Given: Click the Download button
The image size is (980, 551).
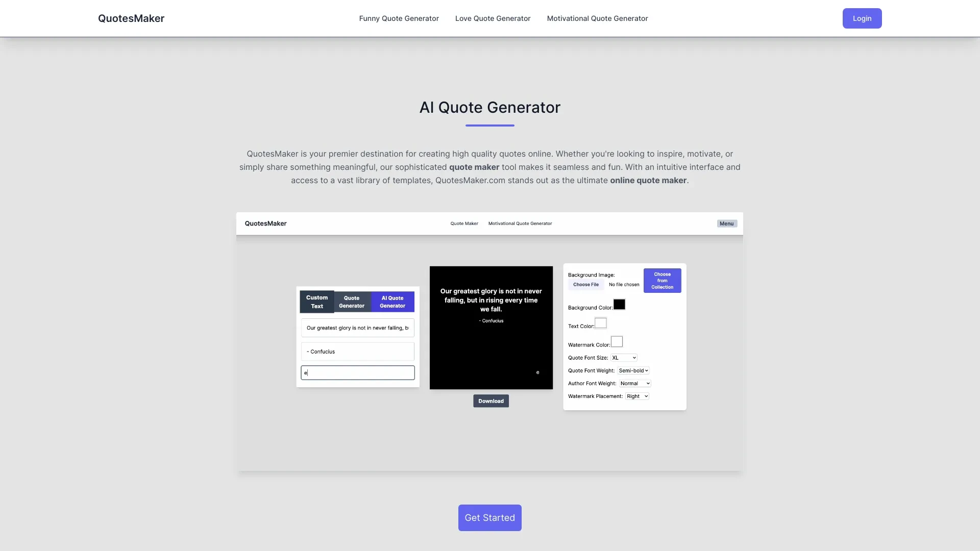Looking at the screenshot, I should 491,400.
